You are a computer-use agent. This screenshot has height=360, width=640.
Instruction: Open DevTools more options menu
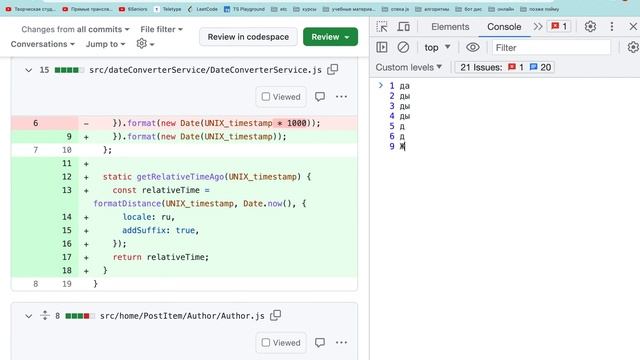[611, 27]
